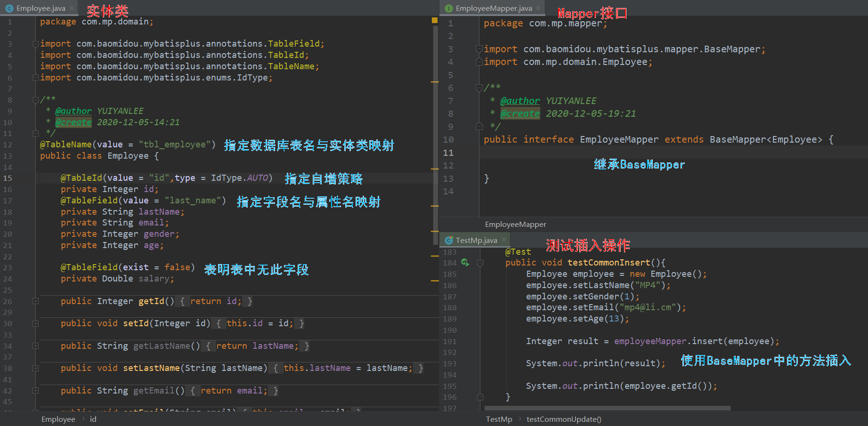868x426 pixels.
Task: Expand the folded getLastName() method
Action: pyautogui.click(x=35, y=346)
